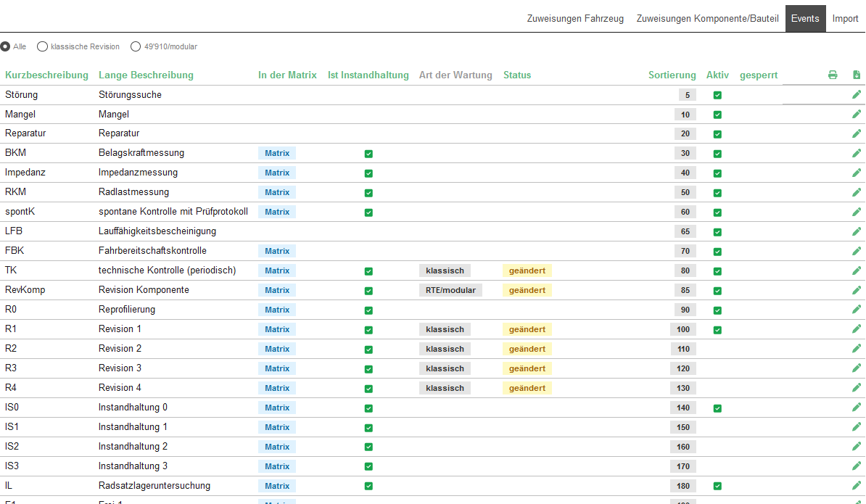Toggle Ist Instandhaltung checkbox for Impedanz row
Image resolution: width=866 pixels, height=504 pixels.
[x=368, y=173]
